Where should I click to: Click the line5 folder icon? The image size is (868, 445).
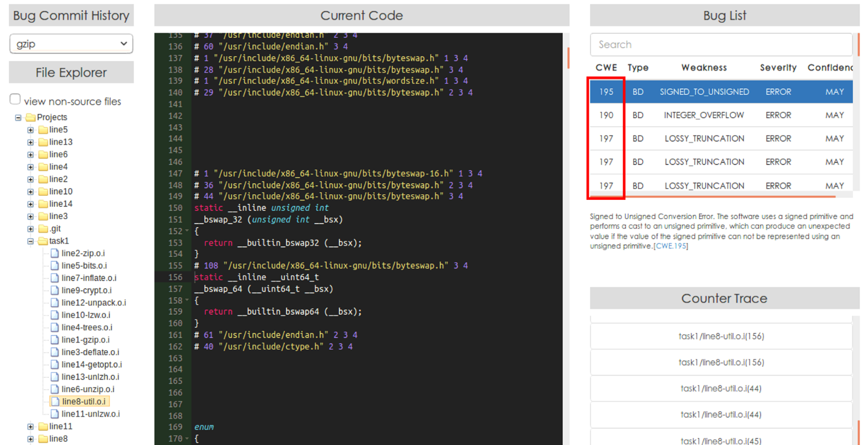click(x=43, y=130)
